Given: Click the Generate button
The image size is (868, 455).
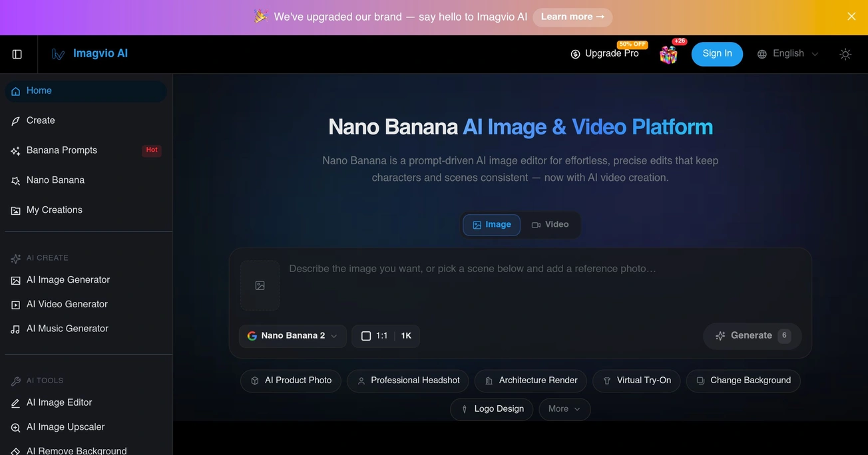Looking at the screenshot, I should [x=752, y=336].
